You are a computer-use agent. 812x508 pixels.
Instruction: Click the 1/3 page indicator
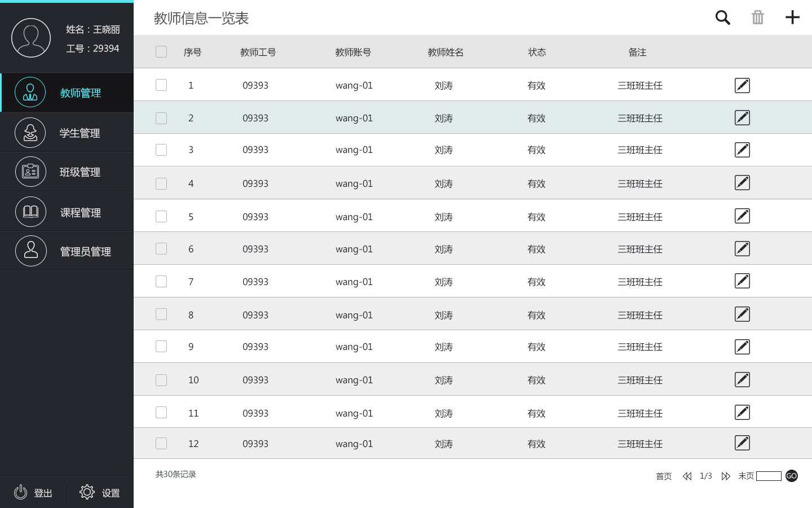pos(706,476)
